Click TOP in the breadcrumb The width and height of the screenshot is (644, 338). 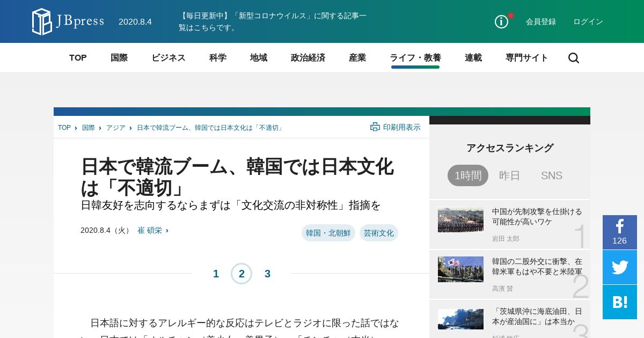pyautogui.click(x=64, y=128)
